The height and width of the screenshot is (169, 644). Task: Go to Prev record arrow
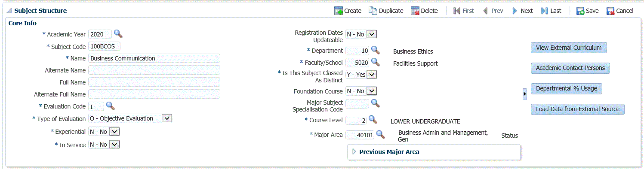coord(486,11)
